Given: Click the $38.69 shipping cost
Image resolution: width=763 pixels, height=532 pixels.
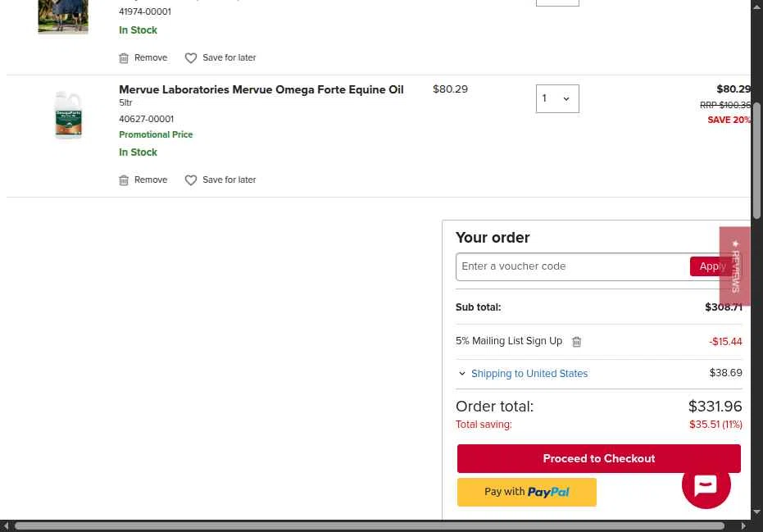Looking at the screenshot, I should pyautogui.click(x=725, y=373).
